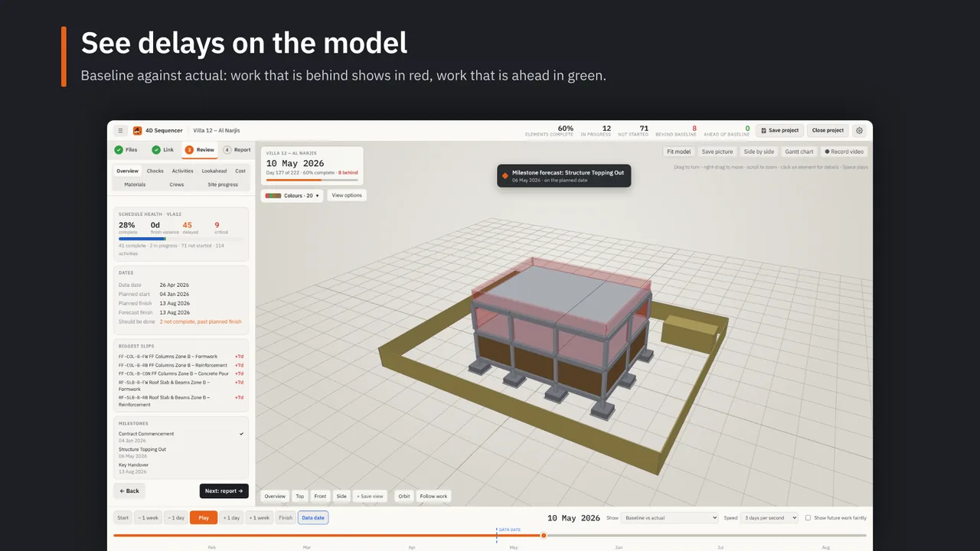Expand View options panel
Viewport: 980px width, 551px height.
pyautogui.click(x=347, y=195)
